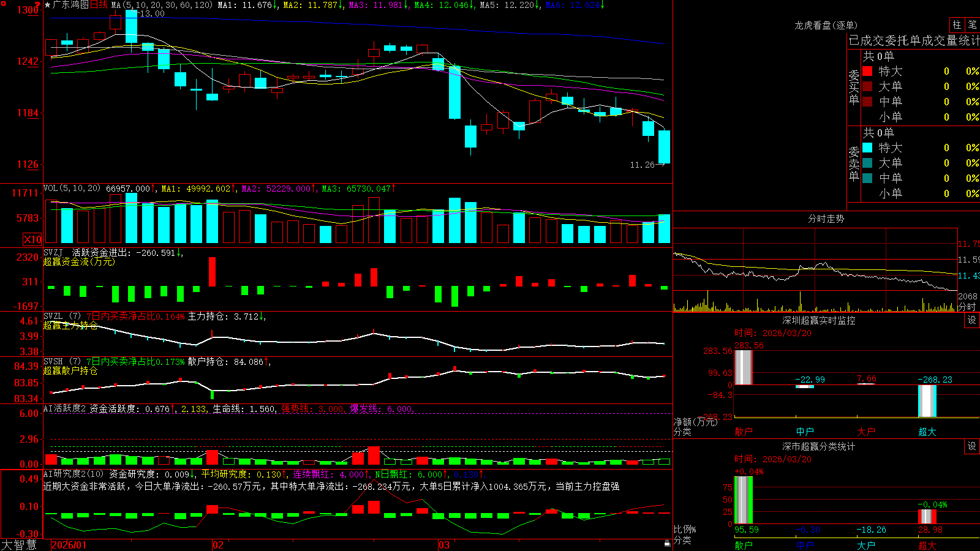Click the lock icon at the chart's bottom corner
This screenshot has height=551, width=980.
click(x=668, y=543)
